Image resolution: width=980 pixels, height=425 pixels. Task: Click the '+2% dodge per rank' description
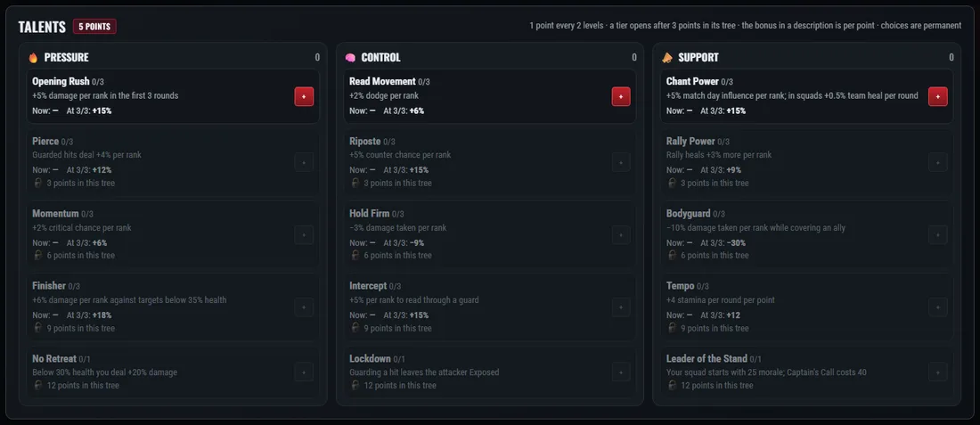tap(384, 95)
